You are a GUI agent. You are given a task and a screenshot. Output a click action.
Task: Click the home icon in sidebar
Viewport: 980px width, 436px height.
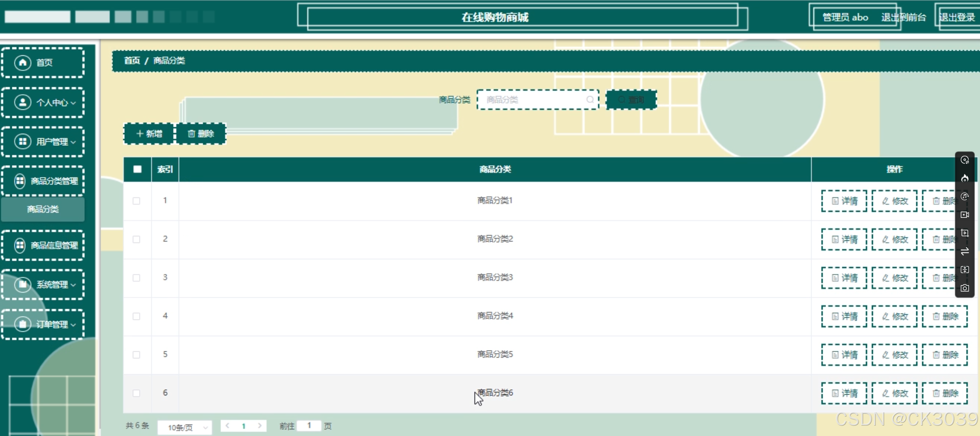pos(23,62)
